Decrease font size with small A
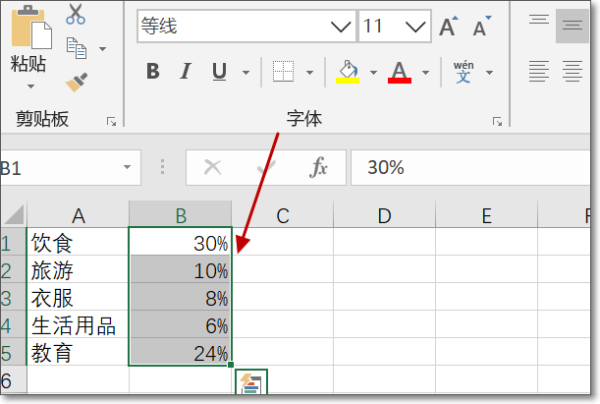Viewport: 600px width, 404px height. [481, 26]
